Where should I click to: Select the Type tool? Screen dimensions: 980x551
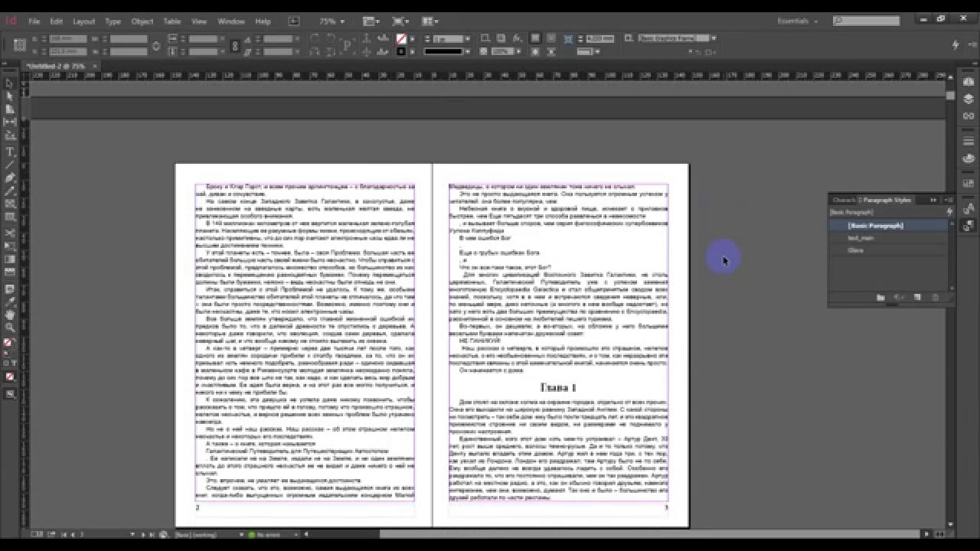pyautogui.click(x=10, y=152)
